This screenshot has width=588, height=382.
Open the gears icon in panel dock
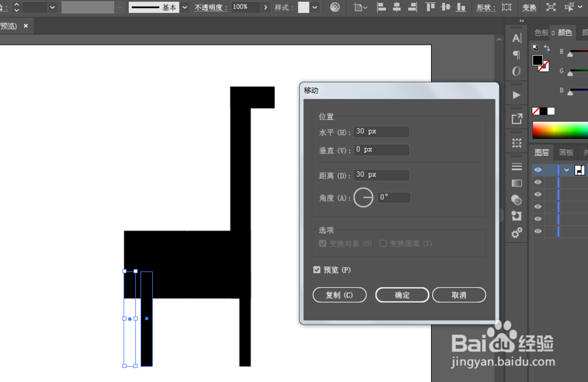click(x=517, y=233)
